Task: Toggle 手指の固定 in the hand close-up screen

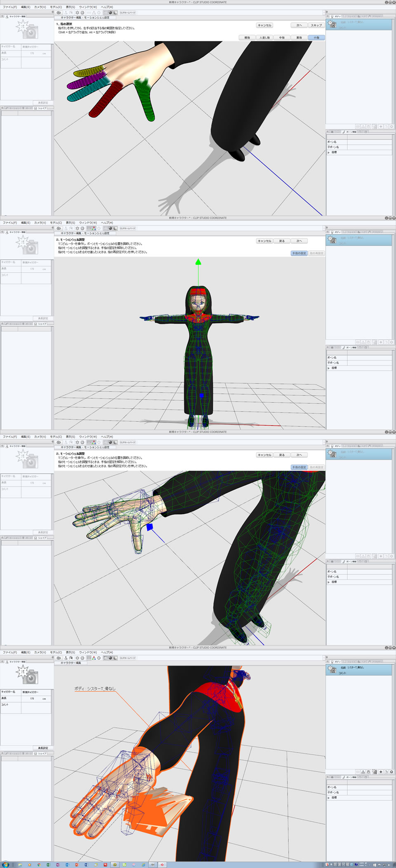Action: [x=299, y=467]
